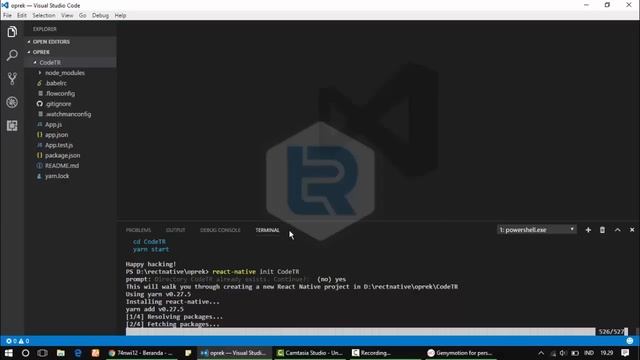Viewport: 640px width, 360px height.
Task: Open the App.test.js file
Action: coord(70,145)
